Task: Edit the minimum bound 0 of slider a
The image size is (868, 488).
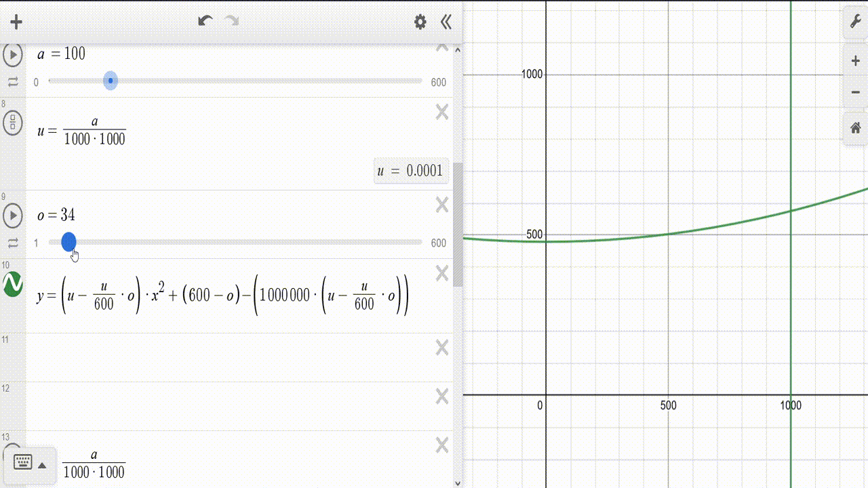Action: pyautogui.click(x=36, y=82)
